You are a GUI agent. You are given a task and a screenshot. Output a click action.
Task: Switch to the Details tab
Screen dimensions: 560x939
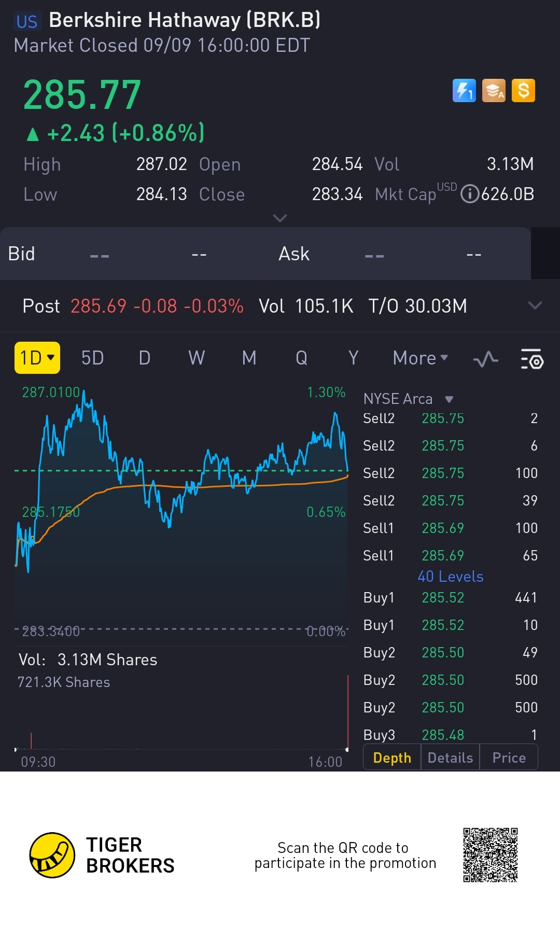(450, 758)
